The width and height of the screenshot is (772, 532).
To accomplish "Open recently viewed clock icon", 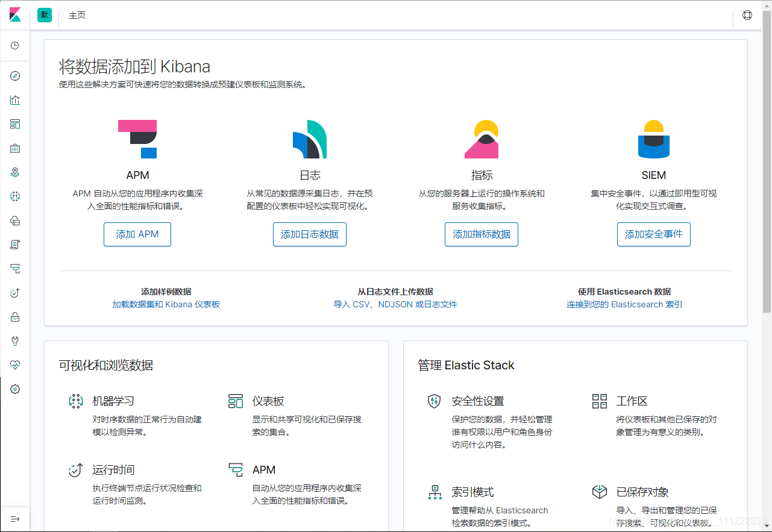I will [15, 46].
